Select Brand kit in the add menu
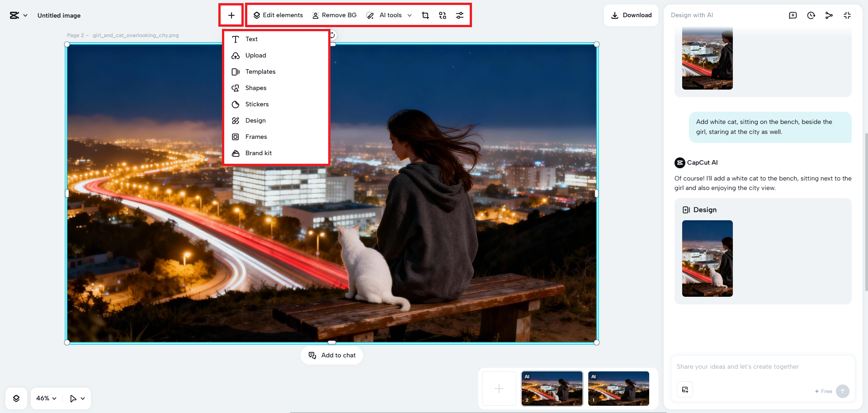The width and height of the screenshot is (868, 413). [258, 153]
